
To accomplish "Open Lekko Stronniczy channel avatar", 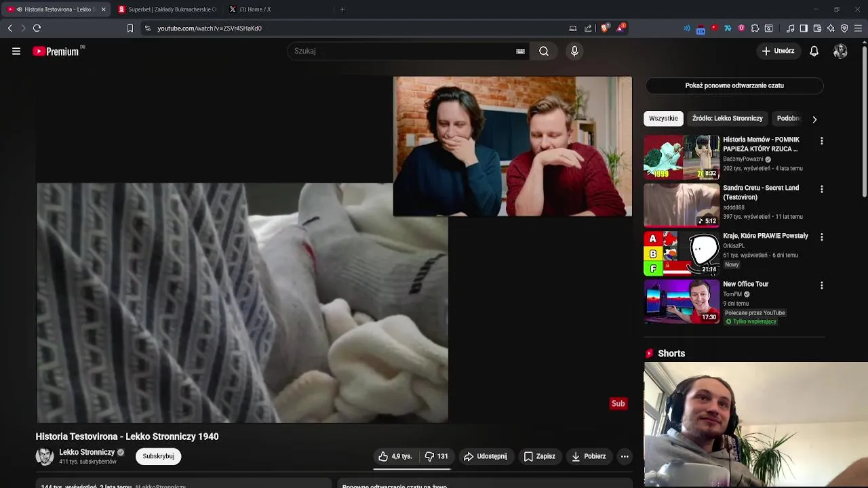I will point(45,456).
